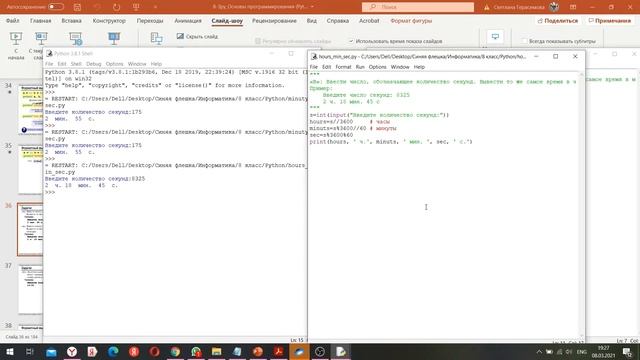Click the slide show setup icon
The width and height of the screenshot is (640, 360).
point(157,39)
